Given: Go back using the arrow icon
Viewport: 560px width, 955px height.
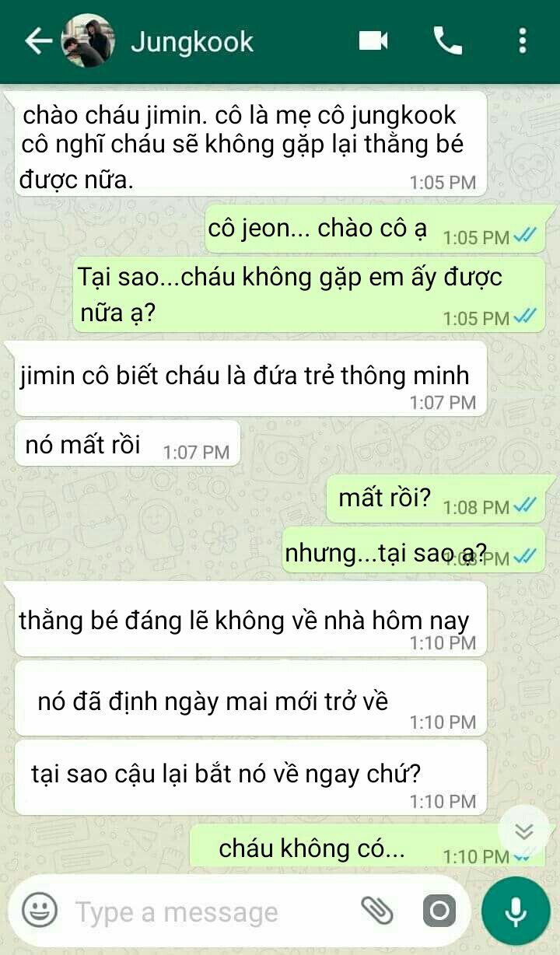Looking at the screenshot, I should [38, 41].
